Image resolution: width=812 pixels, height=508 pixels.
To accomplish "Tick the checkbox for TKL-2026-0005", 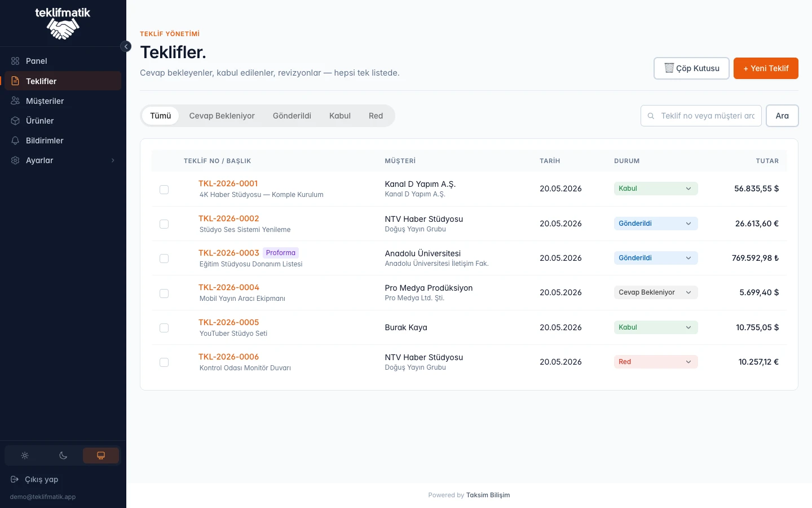I will pos(164,328).
